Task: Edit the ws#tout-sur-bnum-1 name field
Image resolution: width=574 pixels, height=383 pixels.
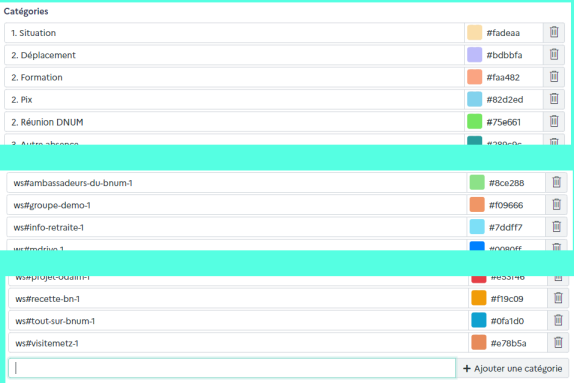Action: (239, 321)
